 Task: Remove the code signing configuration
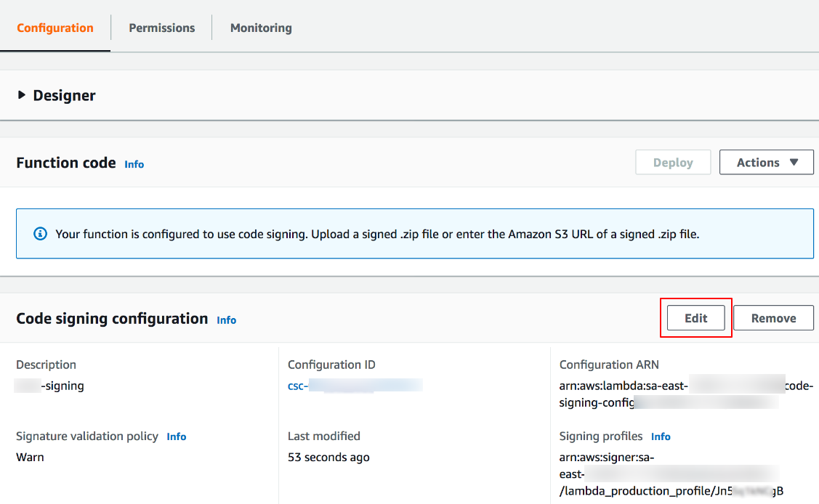(773, 317)
